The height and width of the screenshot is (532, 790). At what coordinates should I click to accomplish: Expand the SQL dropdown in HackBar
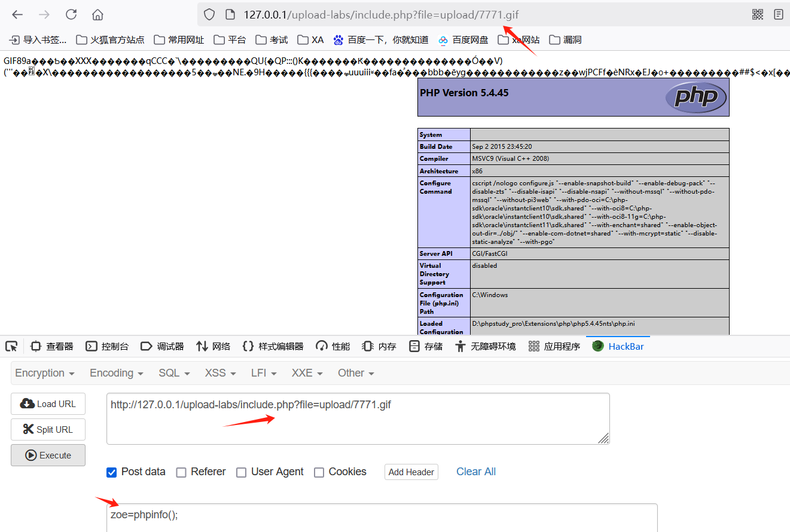[174, 373]
